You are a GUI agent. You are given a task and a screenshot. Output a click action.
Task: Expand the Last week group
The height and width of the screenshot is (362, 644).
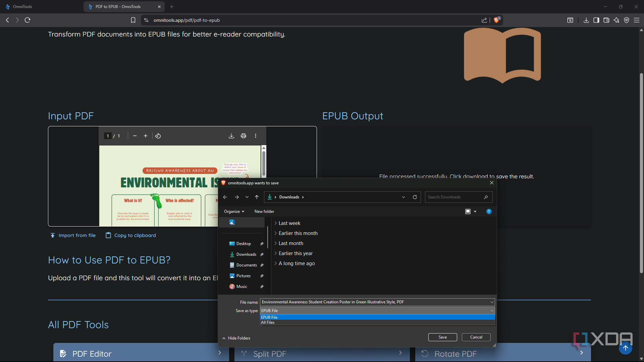point(276,223)
